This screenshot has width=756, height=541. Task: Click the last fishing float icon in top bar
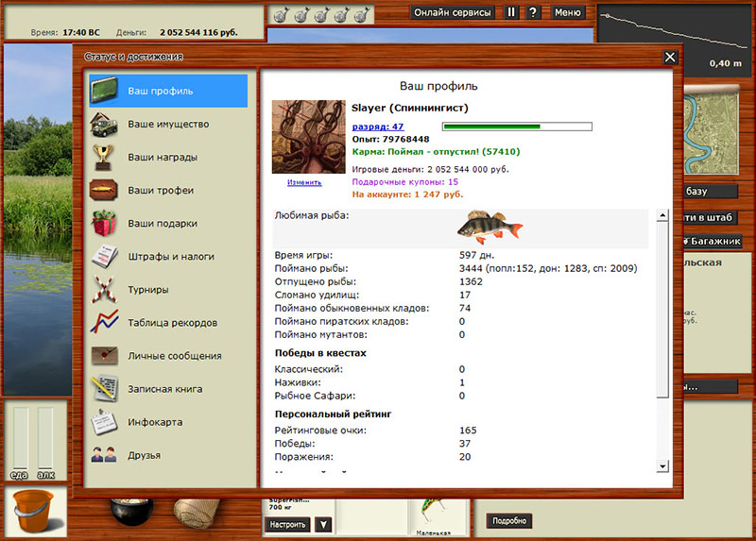coord(362,15)
